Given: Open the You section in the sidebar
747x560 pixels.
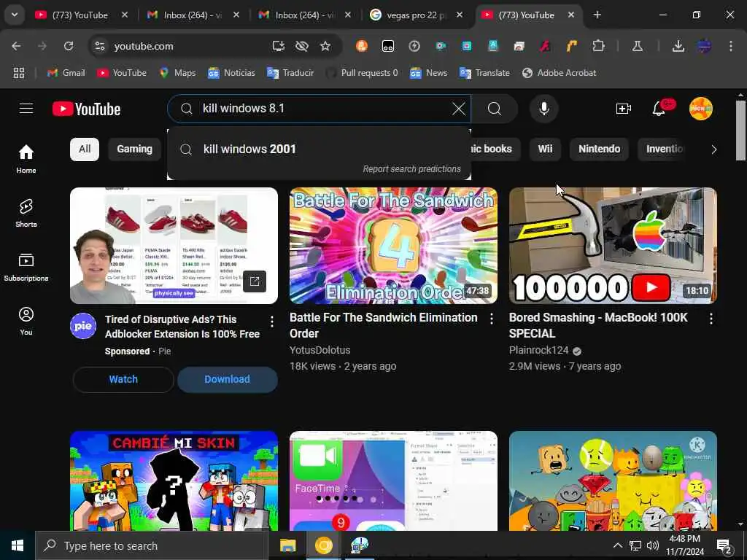Looking at the screenshot, I should tap(26, 321).
